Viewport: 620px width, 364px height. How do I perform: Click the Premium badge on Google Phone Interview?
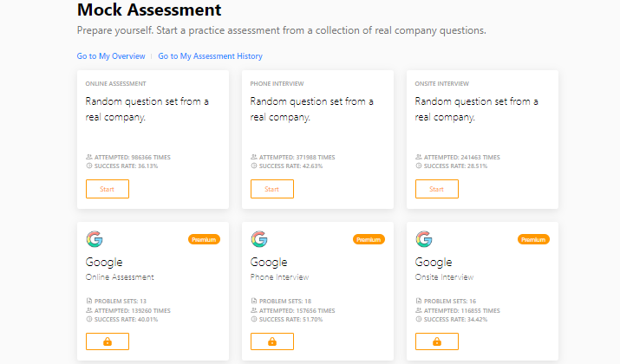(x=369, y=239)
